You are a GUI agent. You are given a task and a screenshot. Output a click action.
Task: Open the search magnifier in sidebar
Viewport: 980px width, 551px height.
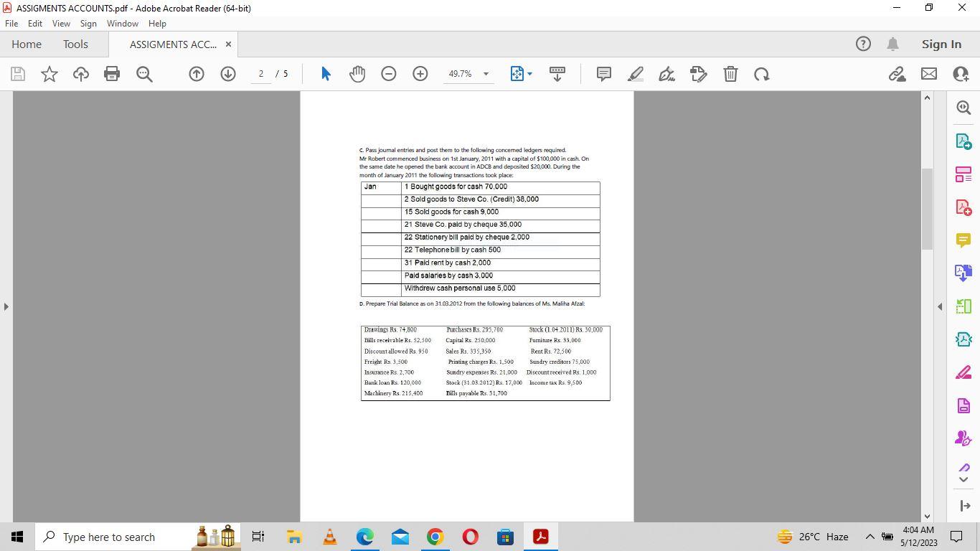pyautogui.click(x=963, y=107)
